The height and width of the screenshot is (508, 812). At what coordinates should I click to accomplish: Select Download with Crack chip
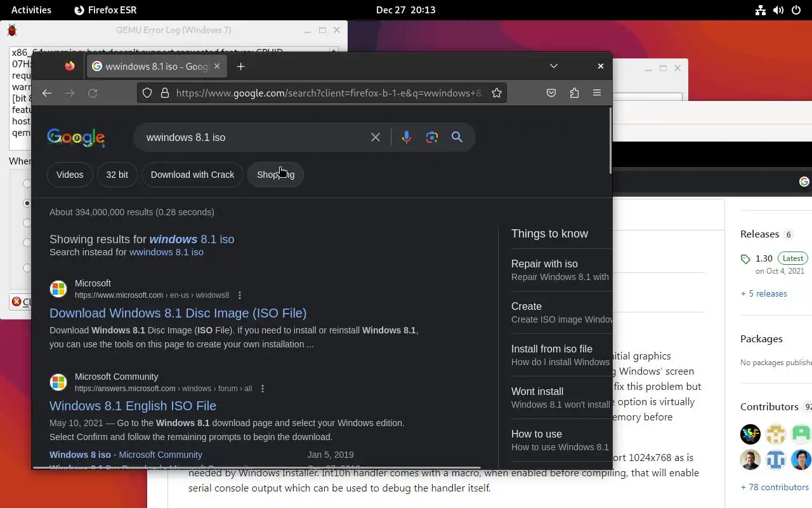[192, 175]
